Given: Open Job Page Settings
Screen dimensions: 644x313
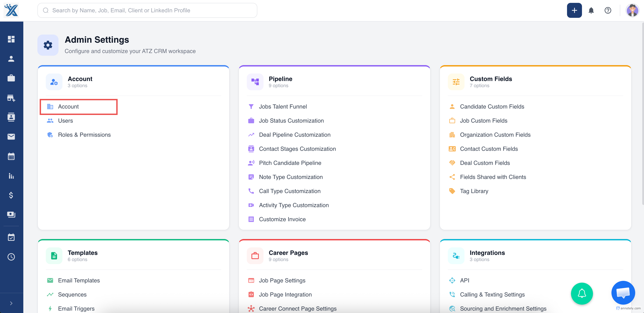Looking at the screenshot, I should [282, 280].
